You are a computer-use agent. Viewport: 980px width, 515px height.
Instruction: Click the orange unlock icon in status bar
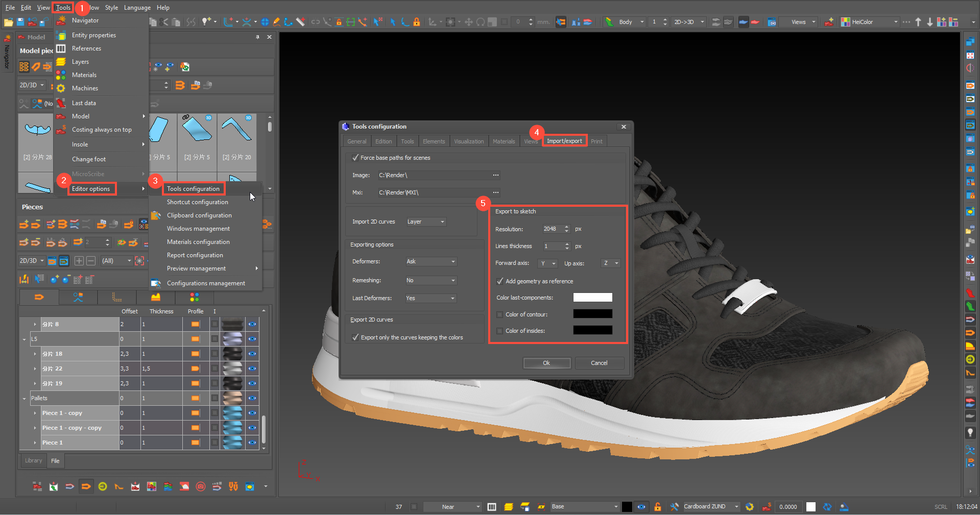click(658, 507)
